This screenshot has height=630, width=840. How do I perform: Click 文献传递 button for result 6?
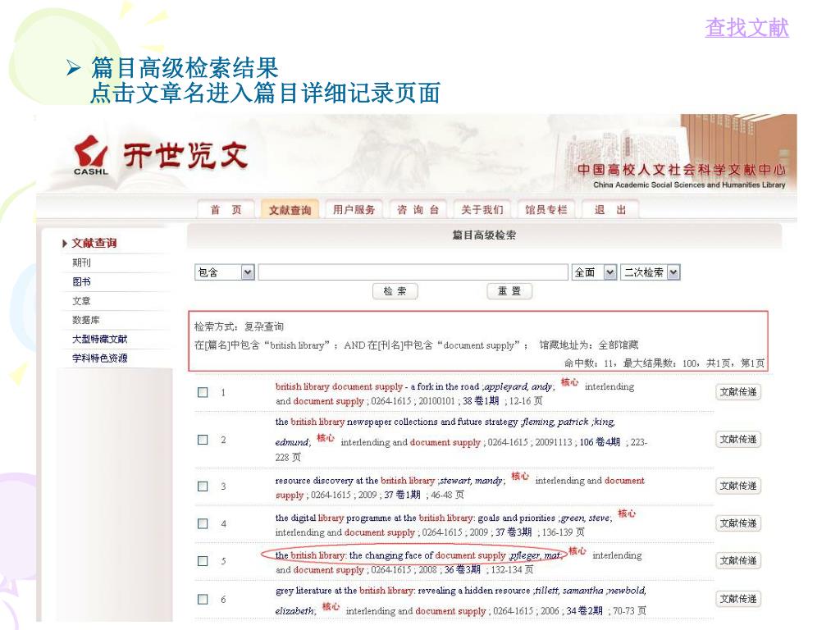tap(738, 598)
